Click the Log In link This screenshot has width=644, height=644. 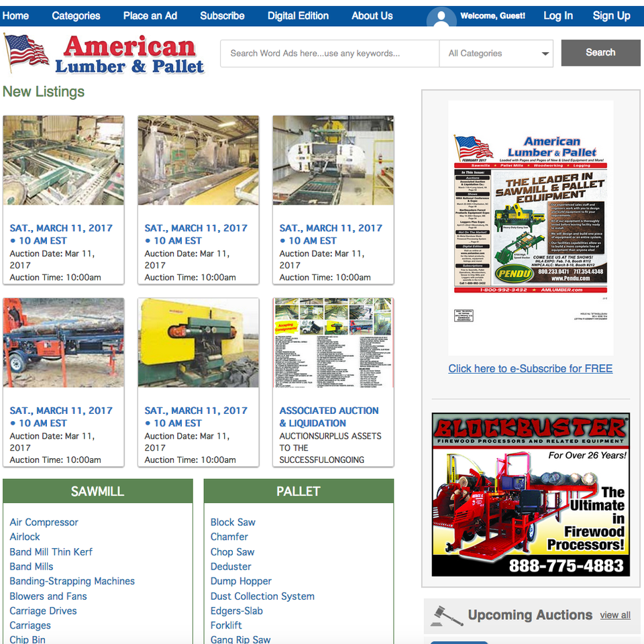[558, 16]
